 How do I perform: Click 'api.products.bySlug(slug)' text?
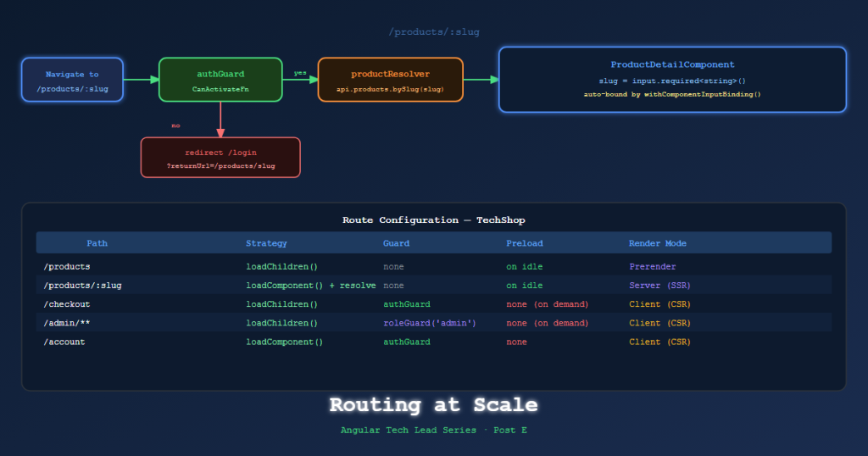tap(390, 89)
